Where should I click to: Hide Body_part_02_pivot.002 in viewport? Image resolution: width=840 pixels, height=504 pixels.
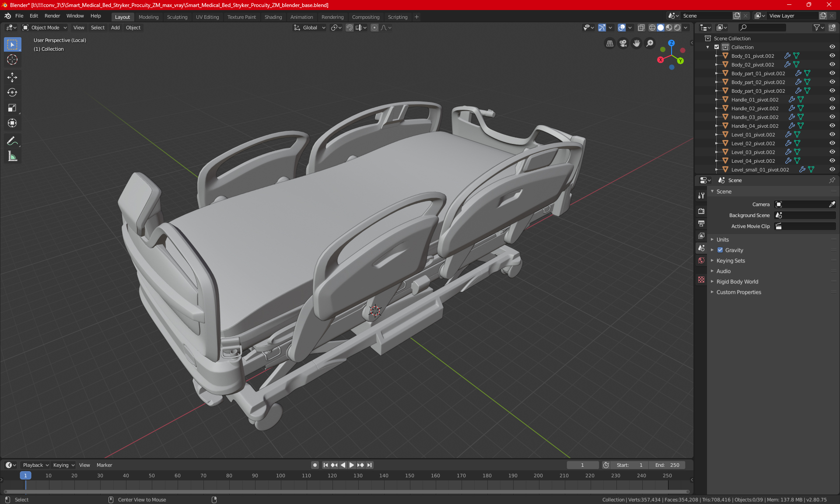tap(832, 82)
